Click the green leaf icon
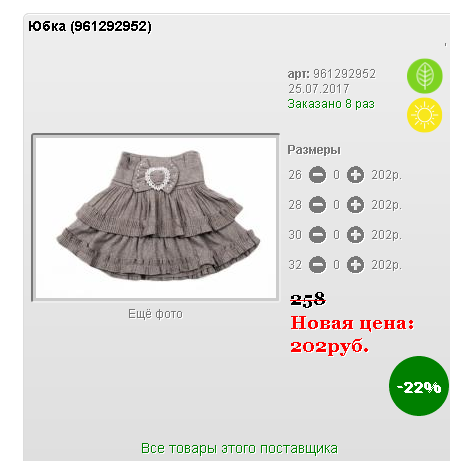Screen dimensions: 450x461 pos(424,76)
